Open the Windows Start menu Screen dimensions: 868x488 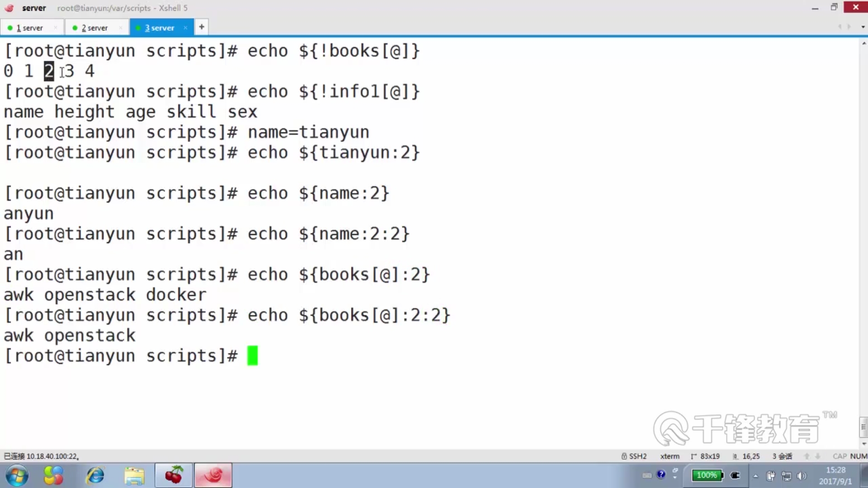pos(17,475)
